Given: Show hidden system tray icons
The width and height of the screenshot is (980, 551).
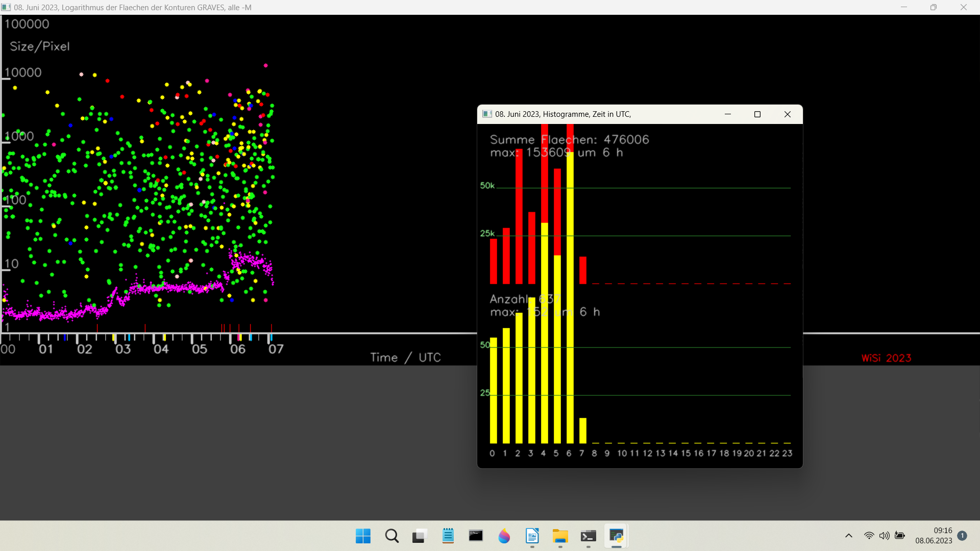Looking at the screenshot, I should (849, 536).
